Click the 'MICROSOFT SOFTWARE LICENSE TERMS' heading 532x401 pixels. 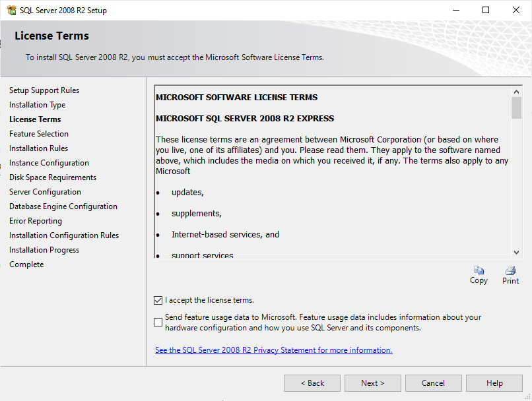pyautogui.click(x=236, y=98)
